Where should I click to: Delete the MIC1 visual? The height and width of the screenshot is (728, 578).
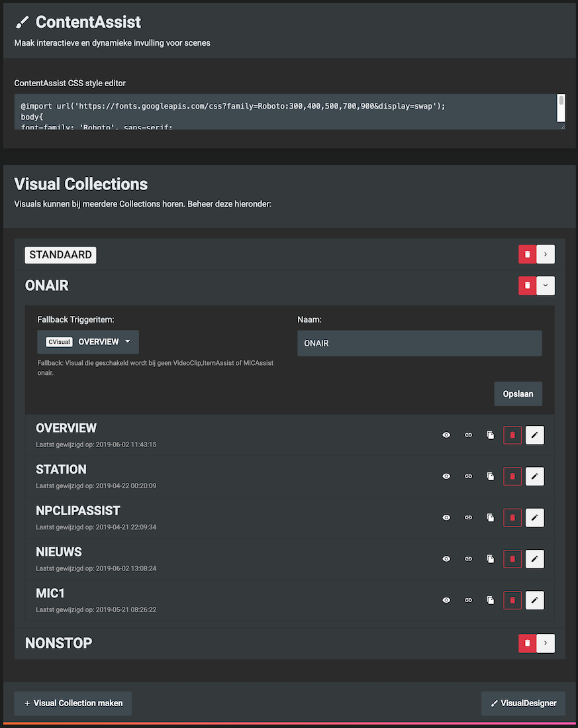click(x=512, y=600)
